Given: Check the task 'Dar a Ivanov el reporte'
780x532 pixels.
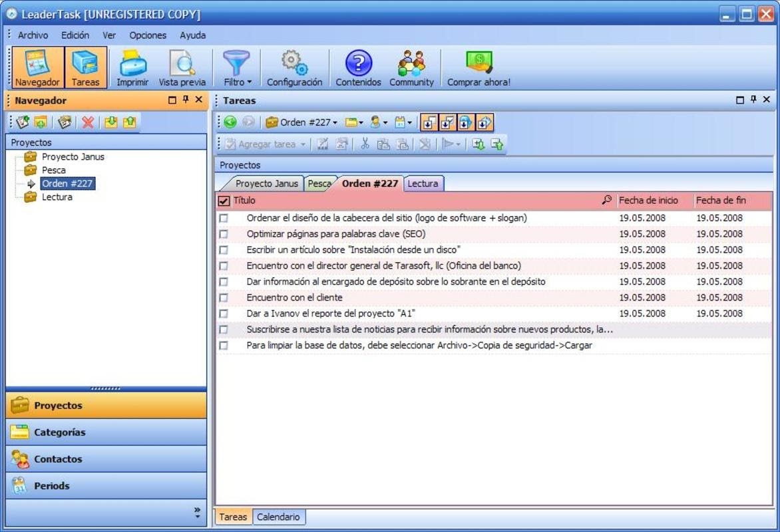Looking at the screenshot, I should [x=224, y=313].
